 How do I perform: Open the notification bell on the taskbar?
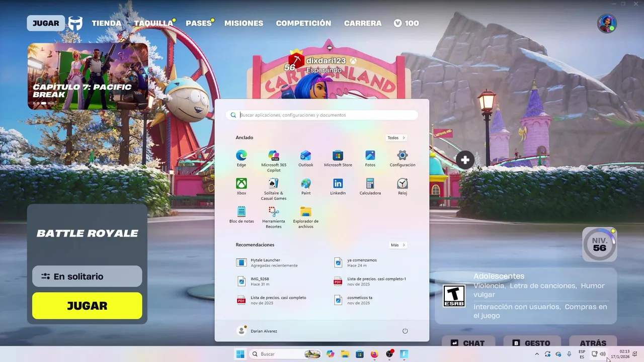click(635, 354)
